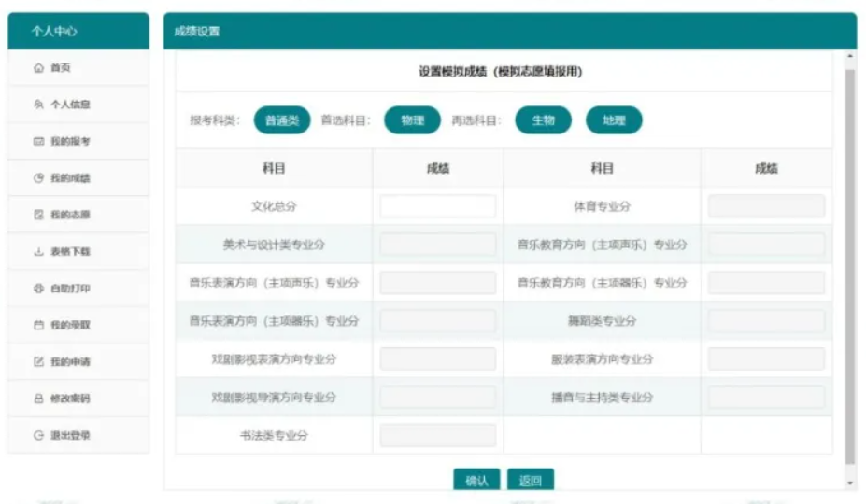The image size is (866, 504).
Task: Click the 播音与主持类专业分 score field
Action: click(767, 397)
